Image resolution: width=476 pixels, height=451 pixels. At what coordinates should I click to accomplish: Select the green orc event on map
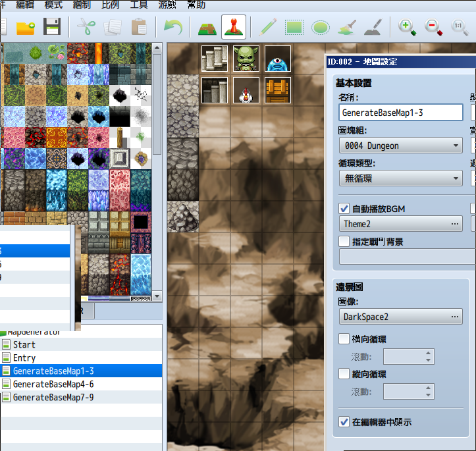tap(246, 59)
